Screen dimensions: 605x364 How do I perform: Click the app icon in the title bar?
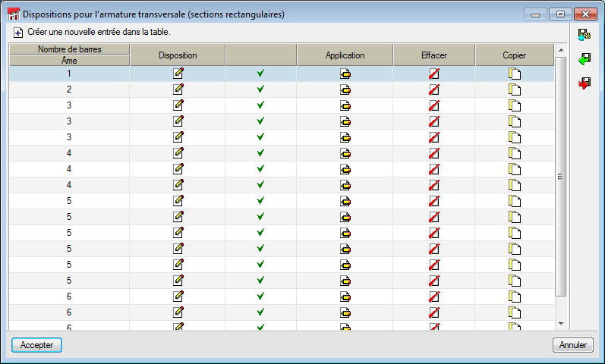(14, 14)
